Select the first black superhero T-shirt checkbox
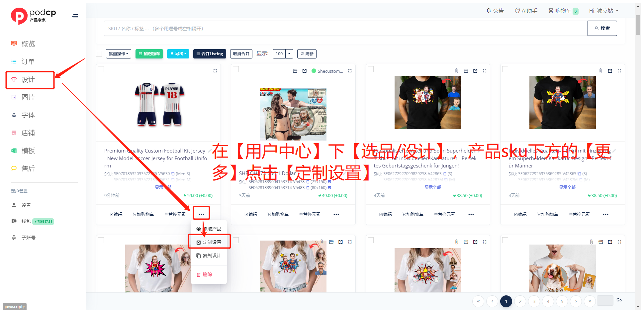The image size is (644, 313). [x=371, y=69]
